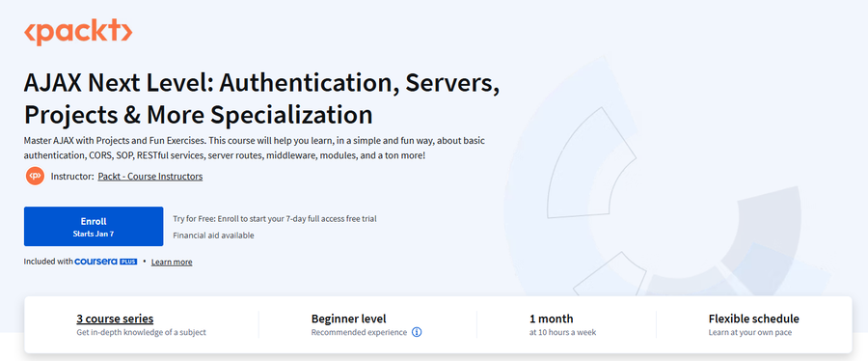Open the 3 course series link
868x361 pixels.
pyautogui.click(x=115, y=319)
